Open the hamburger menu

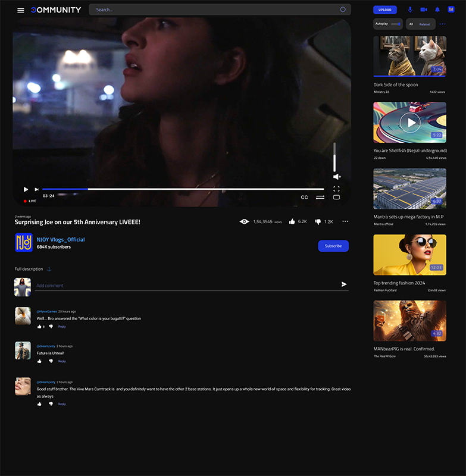pyautogui.click(x=21, y=10)
